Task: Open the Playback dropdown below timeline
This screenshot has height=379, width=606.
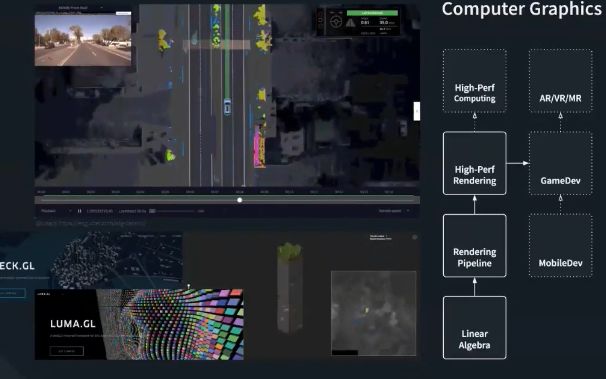Action: point(56,211)
